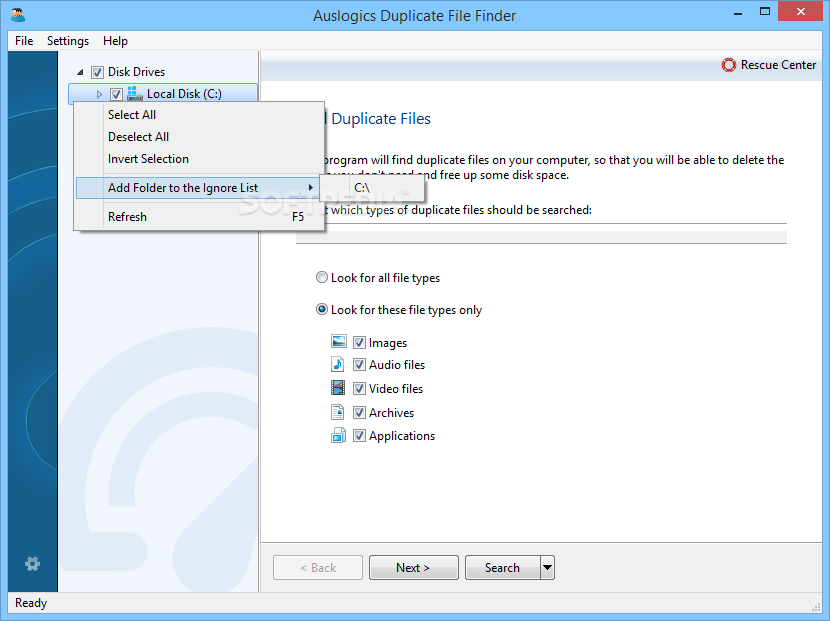Click the Video files filmstrip icon
The height and width of the screenshot is (621, 830).
(x=338, y=388)
